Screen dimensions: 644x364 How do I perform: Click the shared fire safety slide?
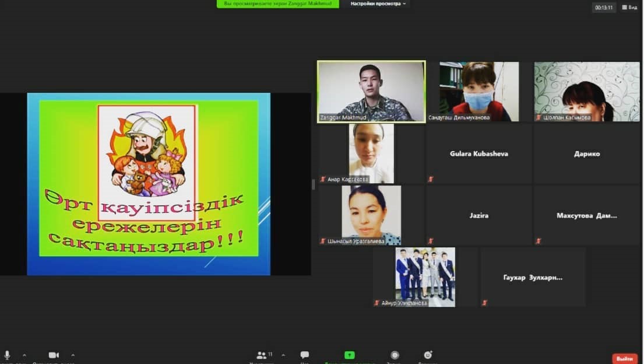coord(149,184)
